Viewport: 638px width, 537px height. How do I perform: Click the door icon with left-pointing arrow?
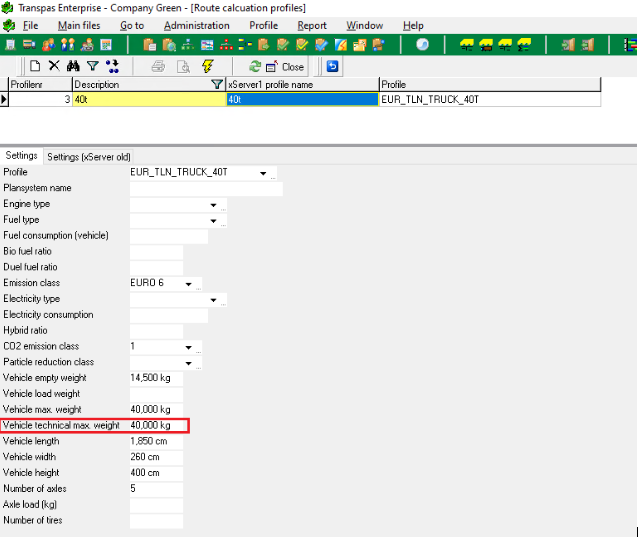[x=588, y=45]
